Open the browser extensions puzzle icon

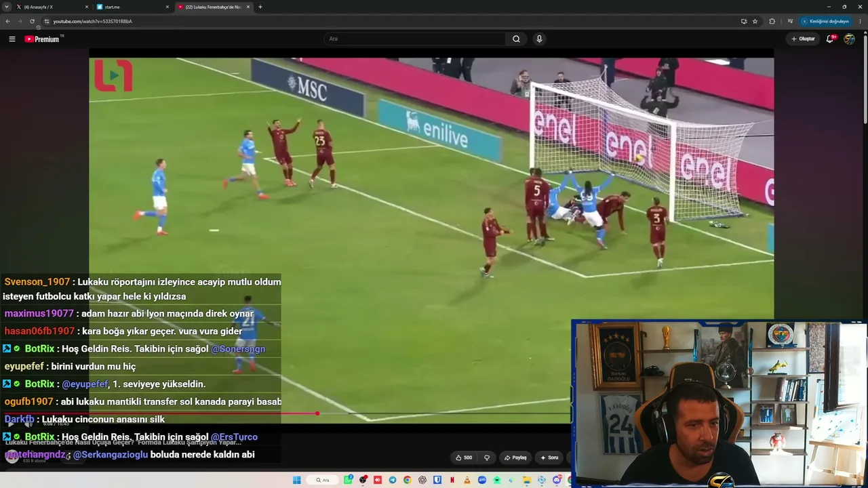[x=772, y=21]
